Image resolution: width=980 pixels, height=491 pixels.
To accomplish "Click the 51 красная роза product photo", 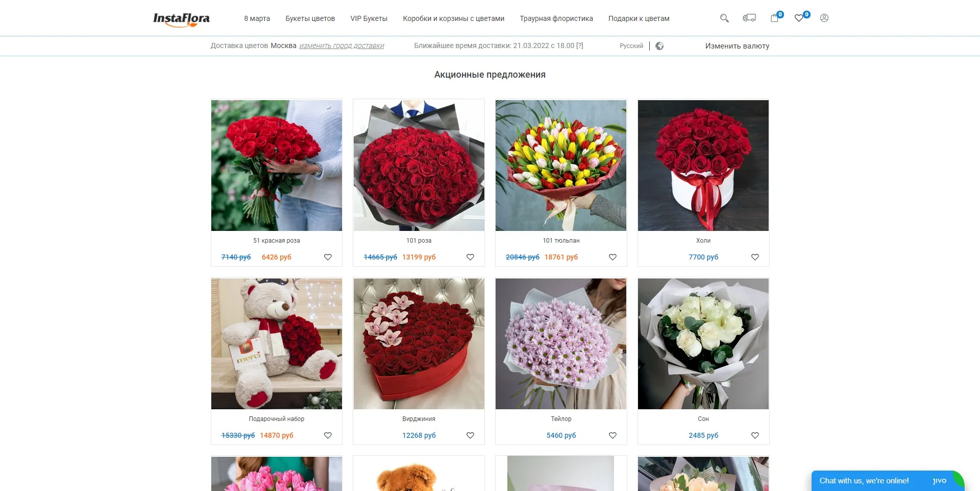I will click(x=277, y=166).
